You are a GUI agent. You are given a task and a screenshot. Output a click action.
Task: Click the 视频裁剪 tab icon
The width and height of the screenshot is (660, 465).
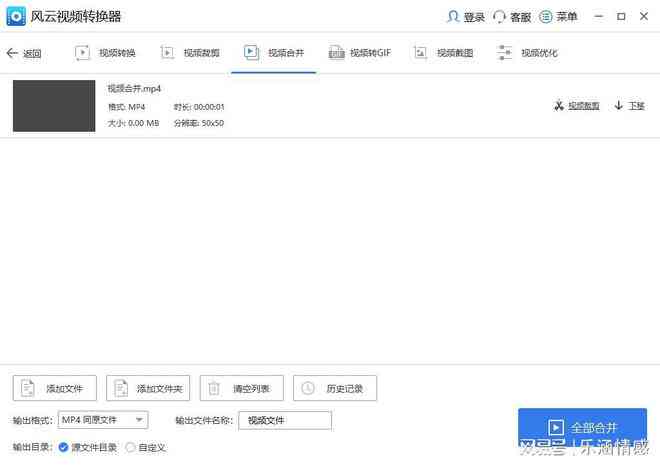point(167,53)
